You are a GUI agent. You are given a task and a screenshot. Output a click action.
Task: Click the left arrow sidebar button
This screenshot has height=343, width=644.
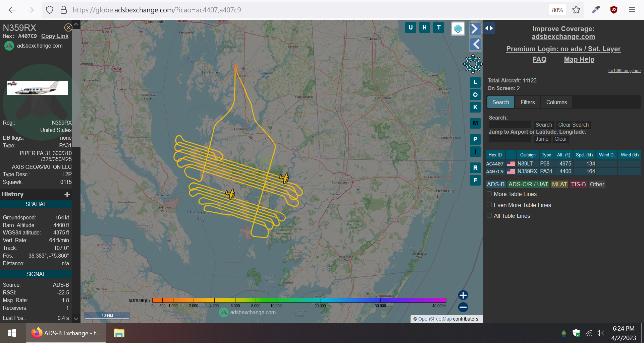click(476, 44)
